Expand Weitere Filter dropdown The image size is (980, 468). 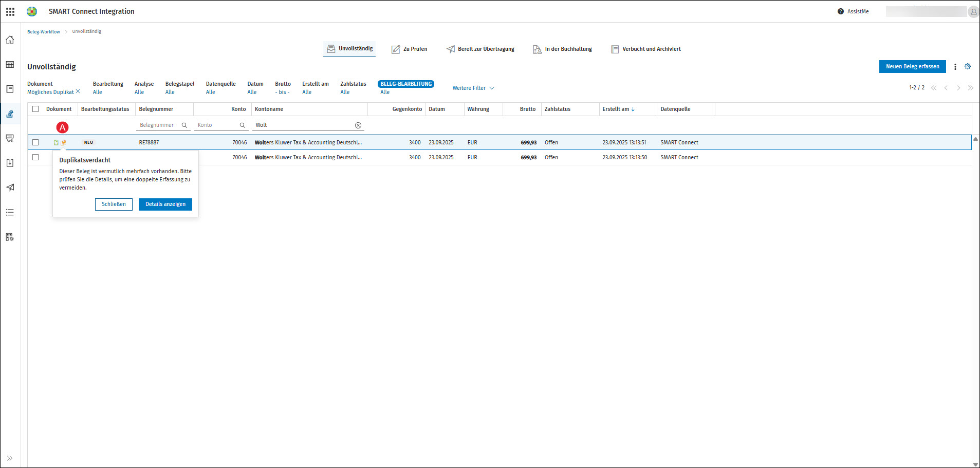pos(473,88)
